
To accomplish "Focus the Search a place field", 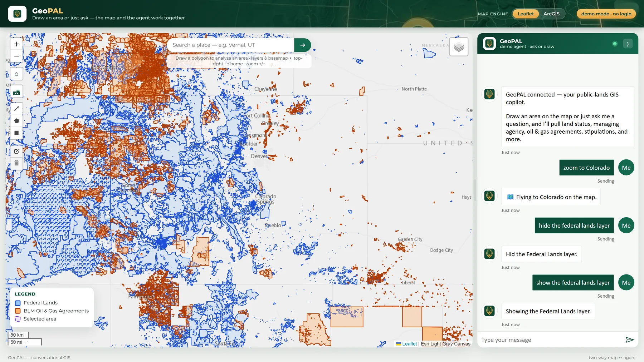I will point(230,45).
